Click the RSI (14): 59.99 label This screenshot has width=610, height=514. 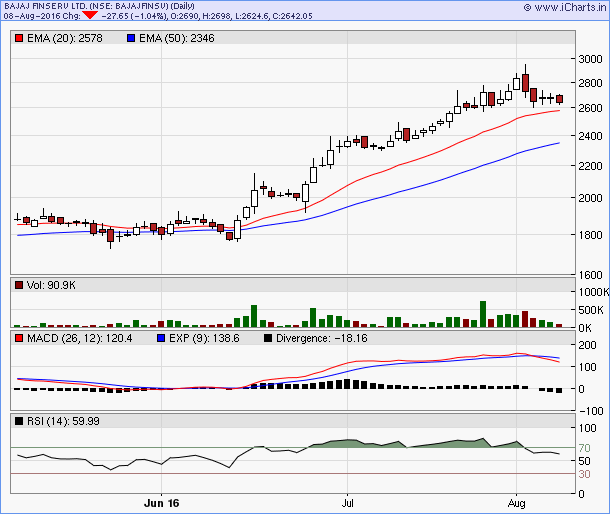click(63, 421)
